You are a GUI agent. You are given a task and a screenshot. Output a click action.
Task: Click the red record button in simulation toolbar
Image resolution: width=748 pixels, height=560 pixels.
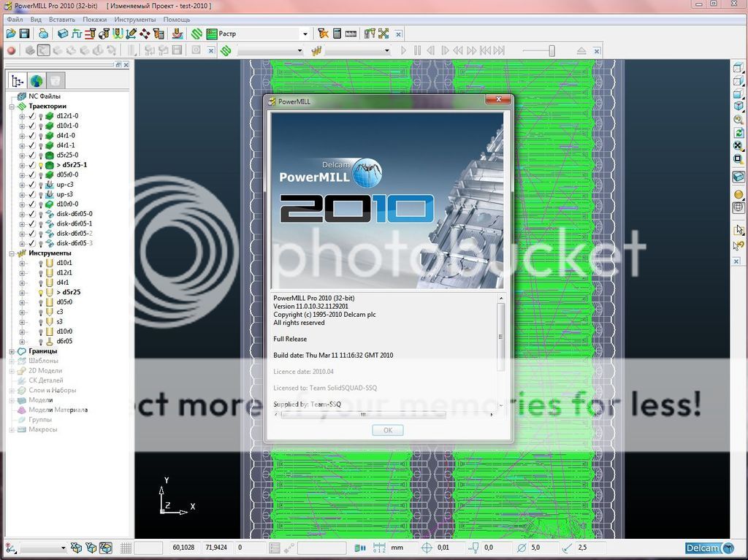(11, 50)
